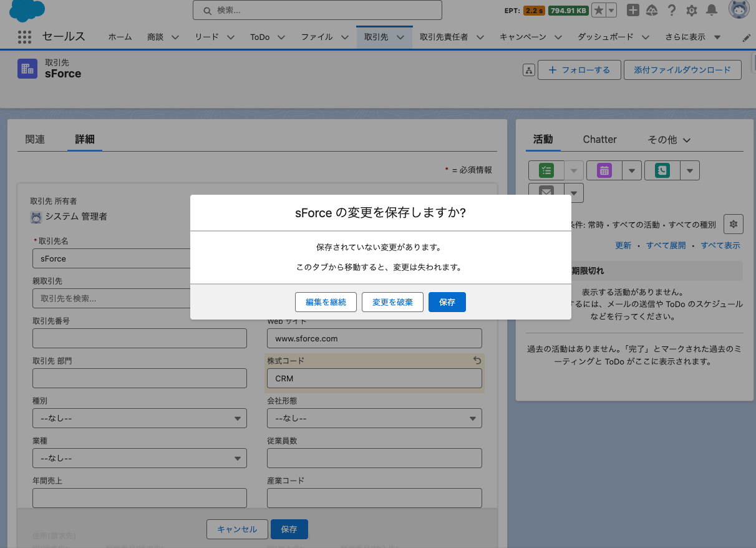Expand the その他 tab menu
Image resolution: width=756 pixels, height=548 pixels.
(x=669, y=140)
